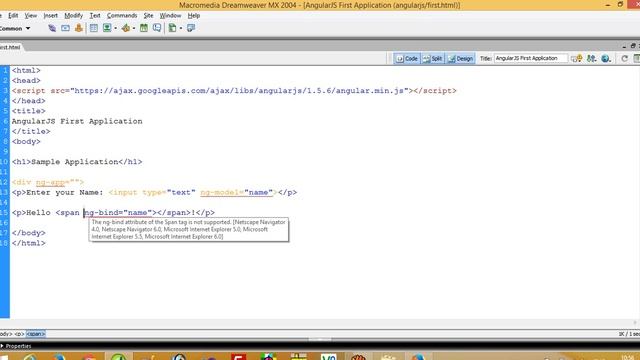The image size is (640, 360).
Task: Open the File Management menu
Action: pyautogui.click(x=591, y=59)
